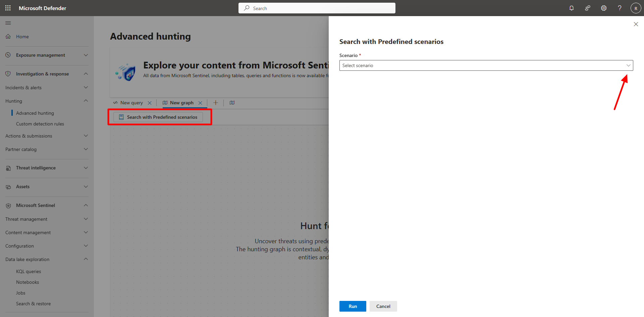The width and height of the screenshot is (644, 317).
Task: Expand Actions & submissions chevron
Action: point(86,136)
